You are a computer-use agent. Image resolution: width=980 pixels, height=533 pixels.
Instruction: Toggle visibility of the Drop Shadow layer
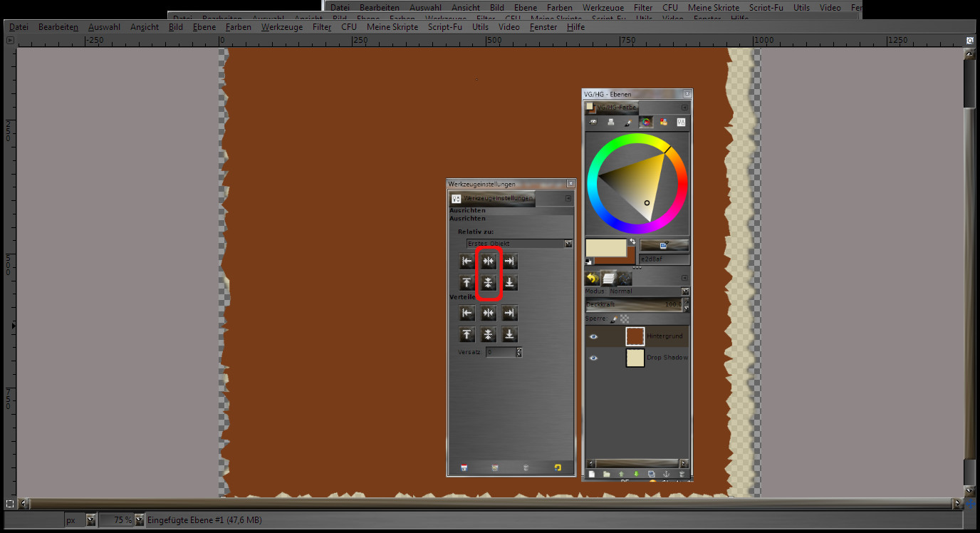(593, 358)
